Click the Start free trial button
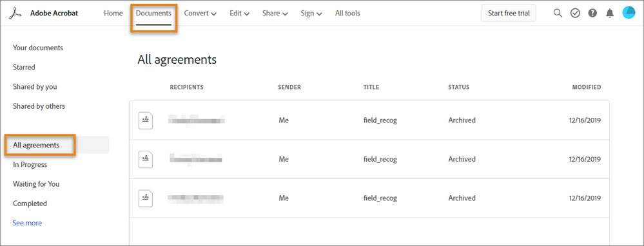 coord(509,13)
